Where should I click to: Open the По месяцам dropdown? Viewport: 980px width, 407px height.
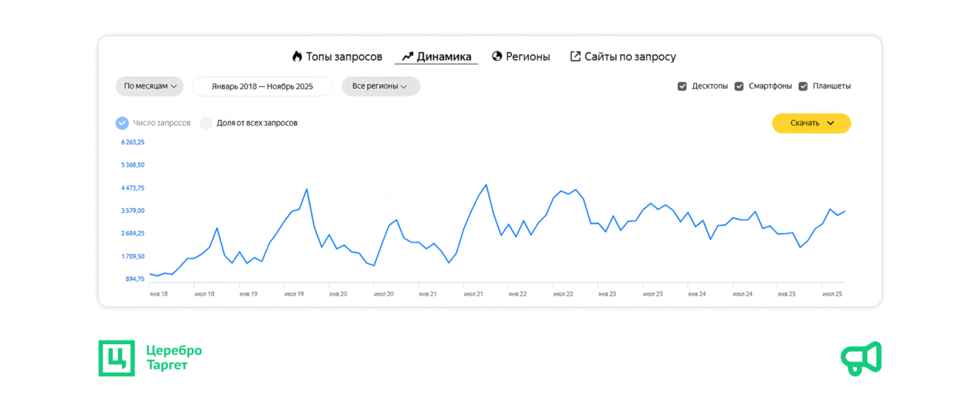150,86
